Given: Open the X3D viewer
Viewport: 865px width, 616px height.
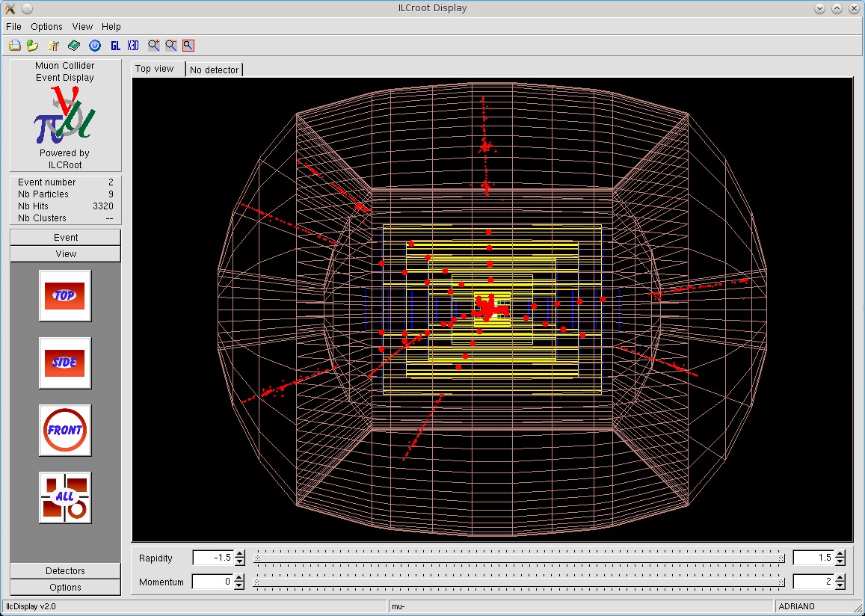Looking at the screenshot, I should tap(133, 46).
